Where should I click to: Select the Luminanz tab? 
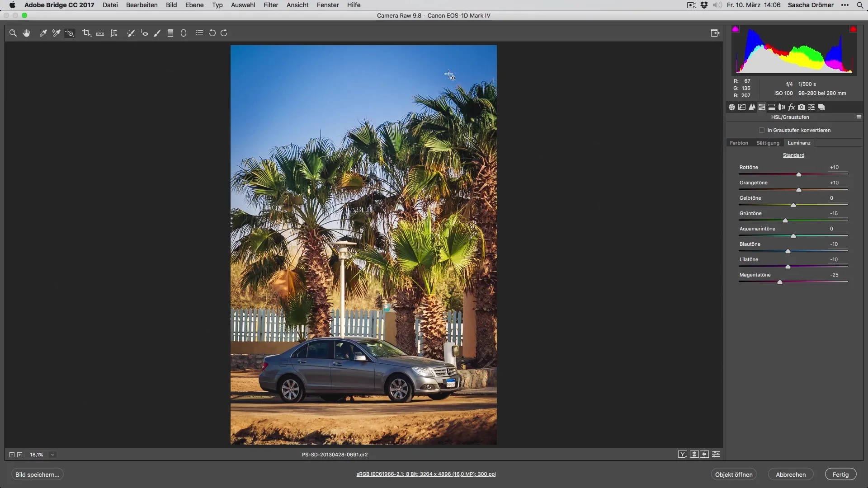tap(799, 143)
